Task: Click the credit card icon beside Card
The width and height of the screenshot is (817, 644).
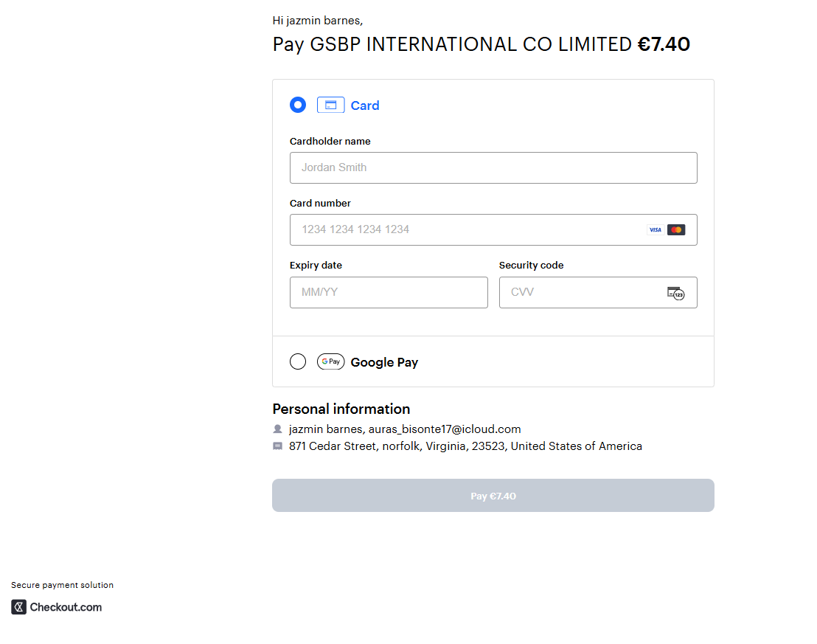Action: pyautogui.click(x=330, y=105)
